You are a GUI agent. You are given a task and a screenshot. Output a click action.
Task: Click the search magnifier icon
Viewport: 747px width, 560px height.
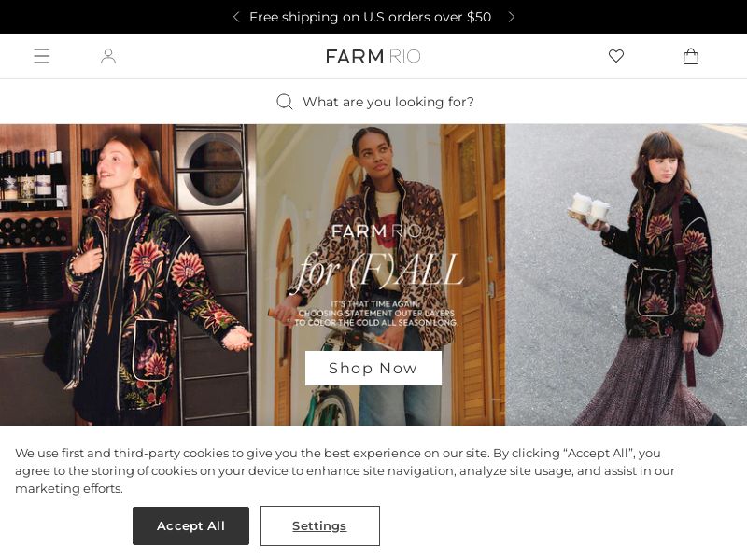(x=285, y=102)
